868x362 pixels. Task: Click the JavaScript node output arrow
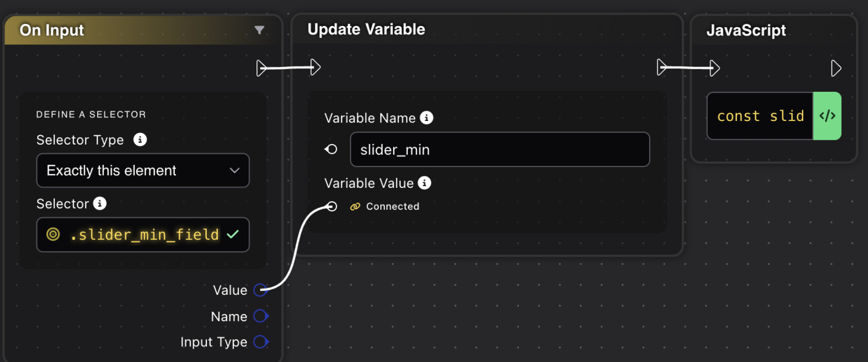(836, 68)
